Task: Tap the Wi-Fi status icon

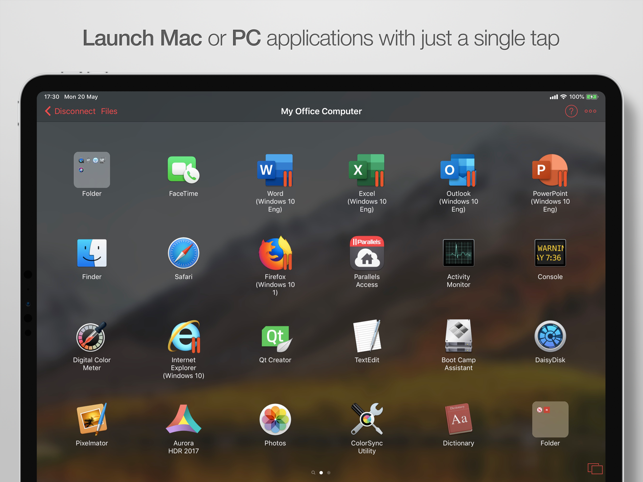Action: 563,97
